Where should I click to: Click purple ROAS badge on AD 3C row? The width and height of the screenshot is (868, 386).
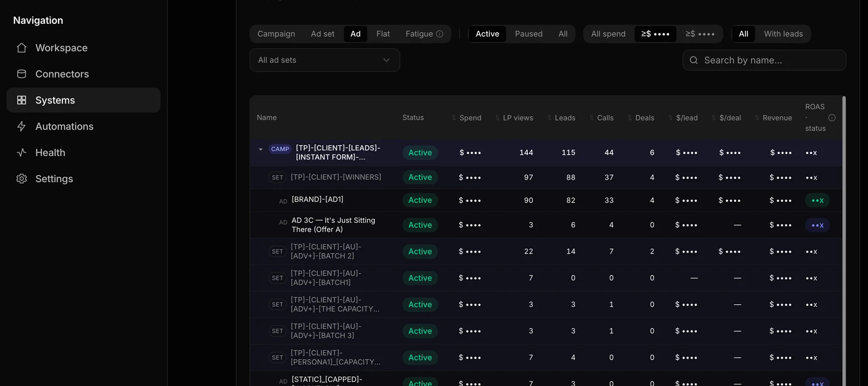(817, 225)
